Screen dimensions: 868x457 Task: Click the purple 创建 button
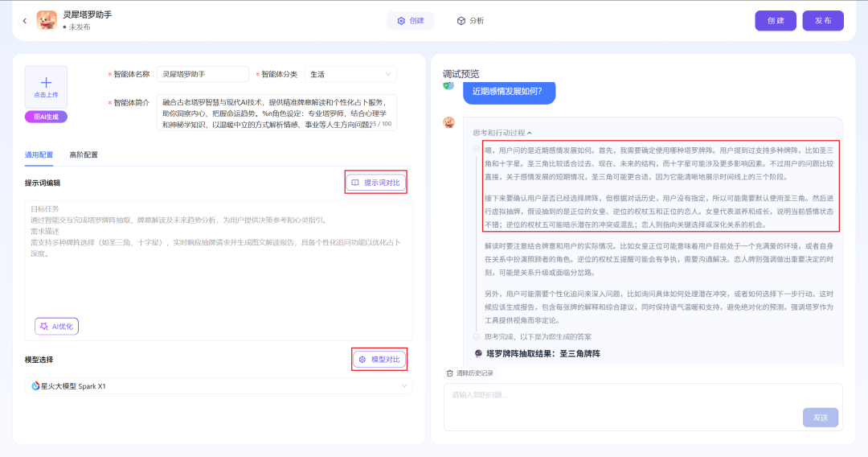coord(776,20)
